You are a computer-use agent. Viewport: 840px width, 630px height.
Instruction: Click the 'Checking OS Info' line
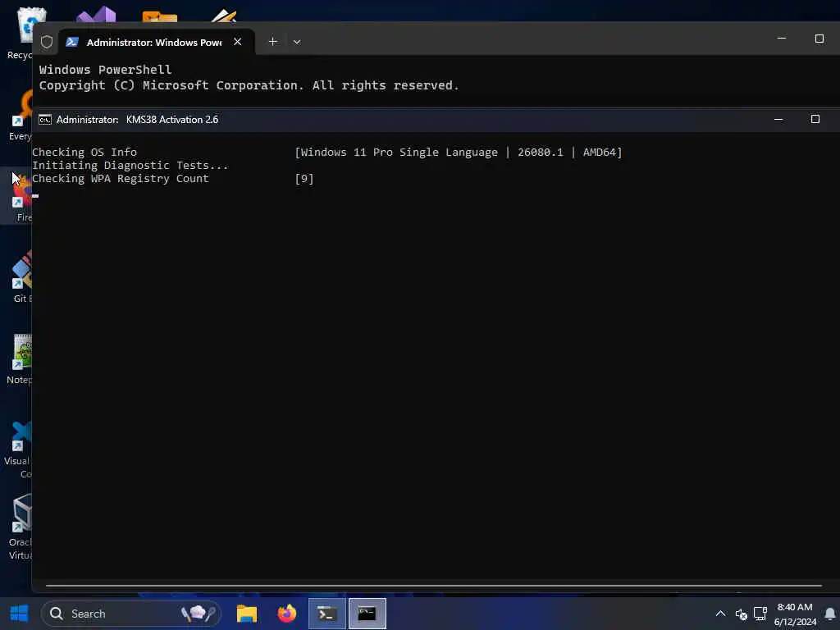pyautogui.click(x=84, y=152)
